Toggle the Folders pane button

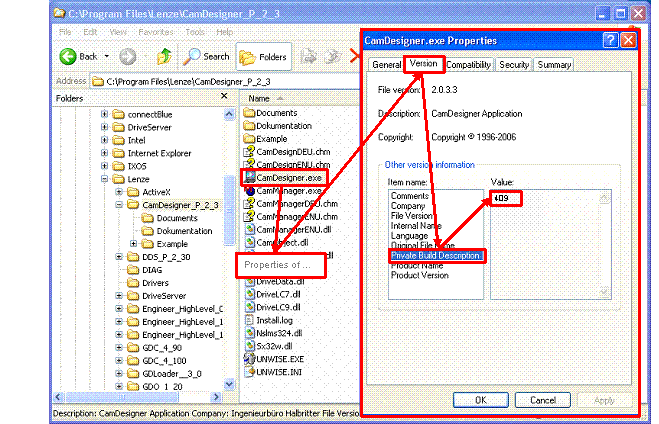262,57
